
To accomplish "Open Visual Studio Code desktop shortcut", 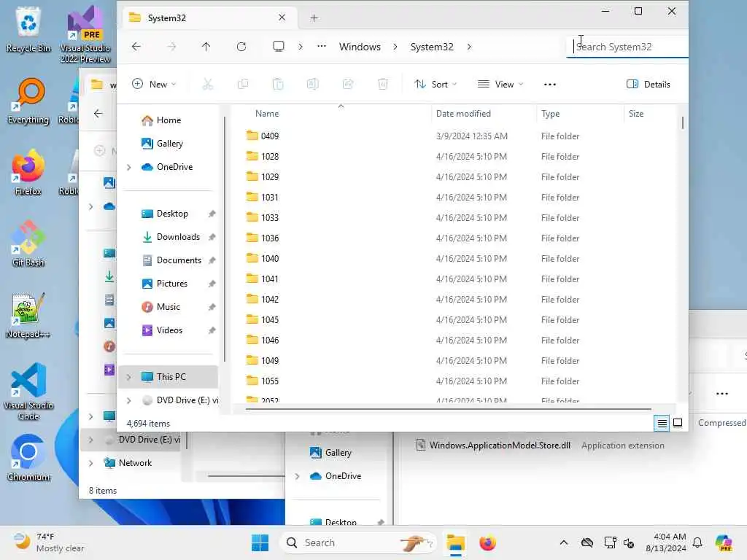I will [x=28, y=392].
